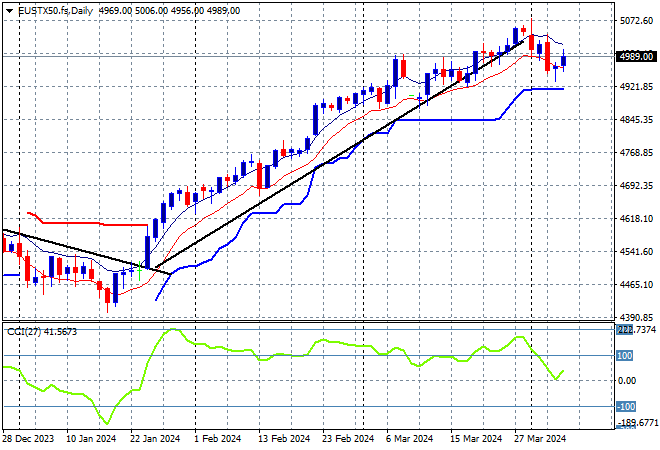Click the 28 Dec 2023 date label
This screenshot has height=450, width=660.
click(30, 437)
